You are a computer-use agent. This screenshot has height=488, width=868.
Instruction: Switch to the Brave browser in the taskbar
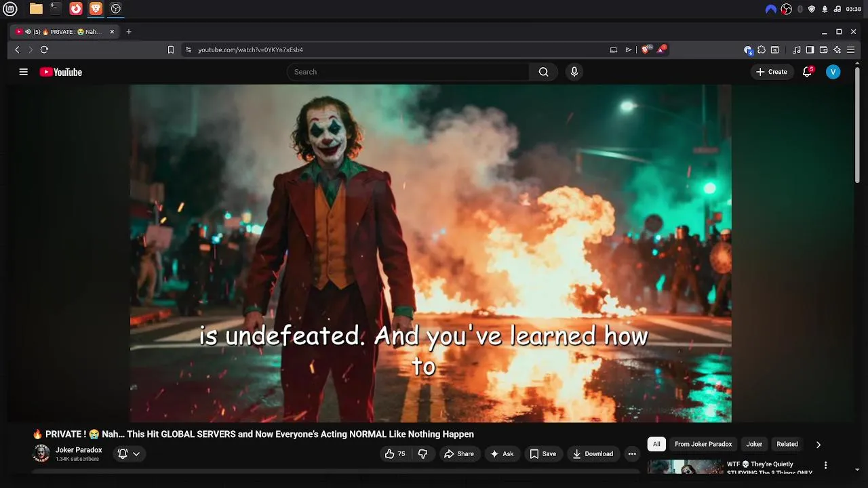[x=96, y=9]
